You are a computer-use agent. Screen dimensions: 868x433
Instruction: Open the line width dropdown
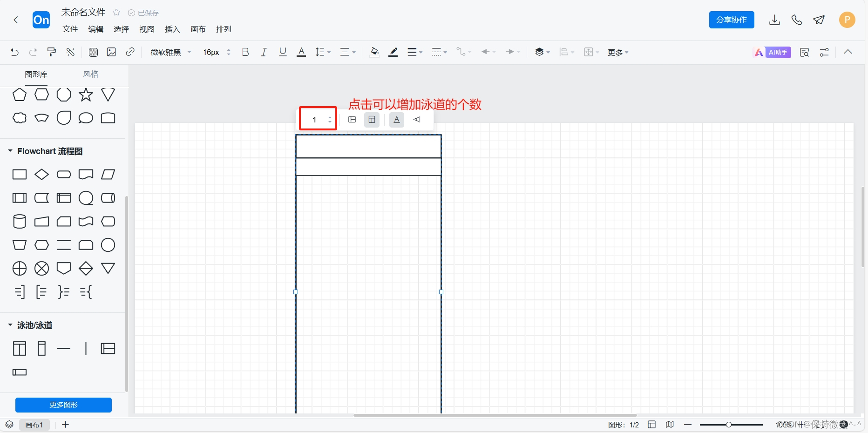pos(415,52)
